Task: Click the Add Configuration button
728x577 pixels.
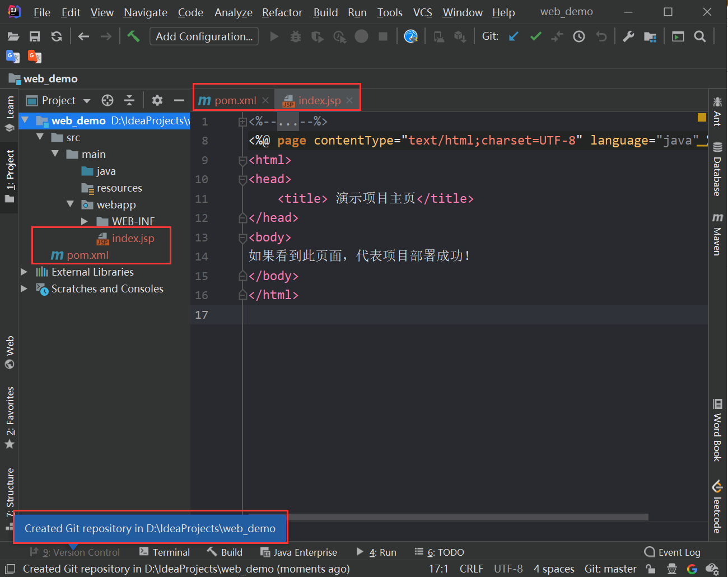Action: 204,36
